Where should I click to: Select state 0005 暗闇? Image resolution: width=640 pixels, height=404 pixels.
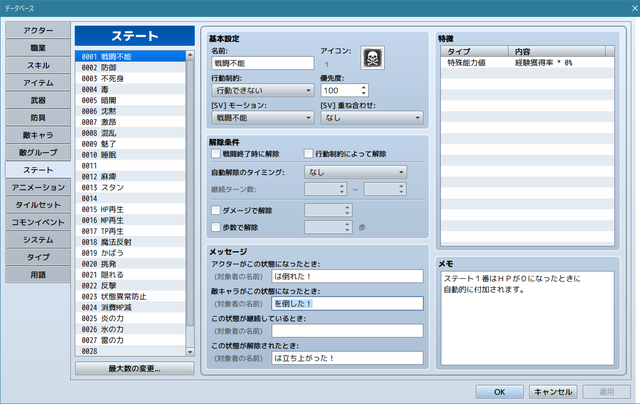[x=130, y=100]
